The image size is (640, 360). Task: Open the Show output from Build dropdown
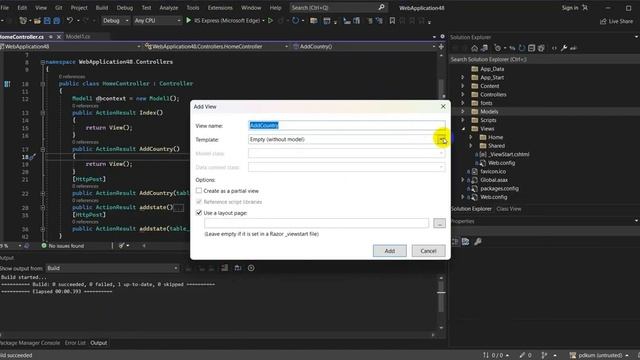(112, 268)
